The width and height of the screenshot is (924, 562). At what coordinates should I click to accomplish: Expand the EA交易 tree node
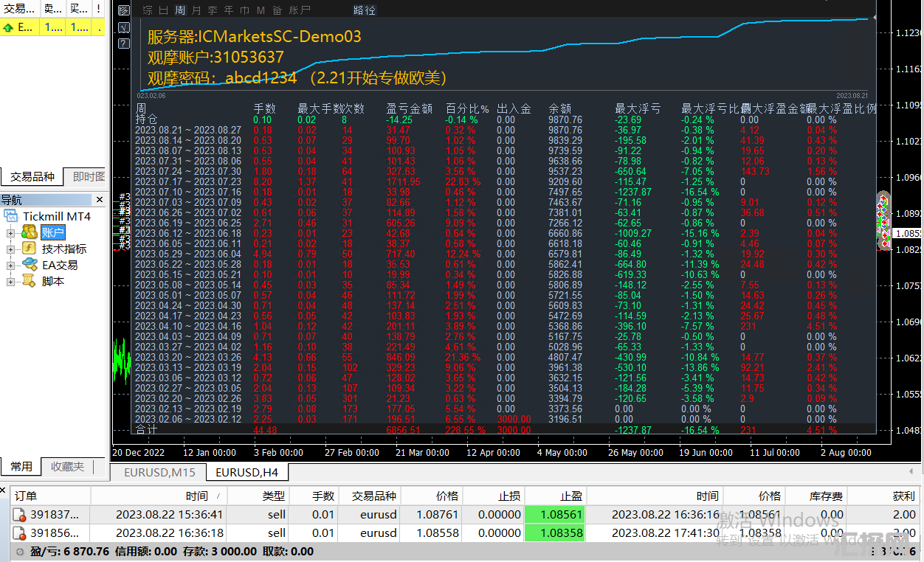tap(11, 265)
